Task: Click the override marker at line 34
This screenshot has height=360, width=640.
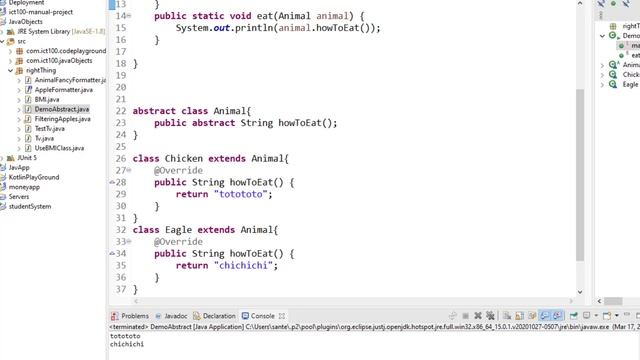Action: (112, 253)
